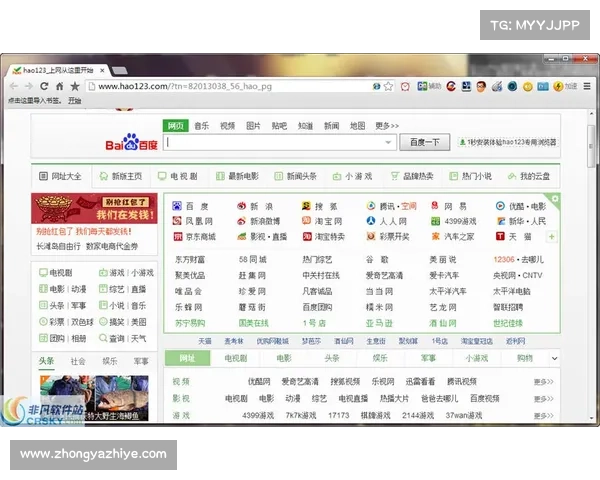Open 最新电影 navigation item

238,176
